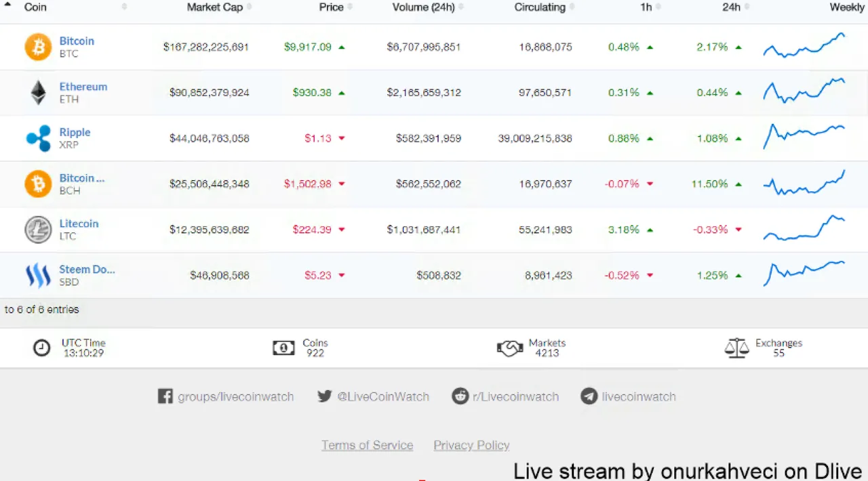The height and width of the screenshot is (481, 868).
Task: Open the Ethereum coin link
Action: [83, 87]
